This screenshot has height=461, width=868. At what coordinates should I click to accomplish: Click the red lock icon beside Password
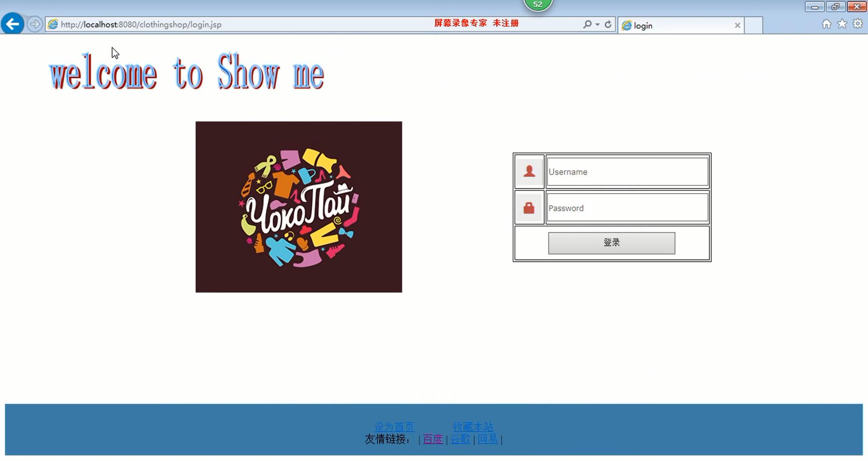coord(529,208)
